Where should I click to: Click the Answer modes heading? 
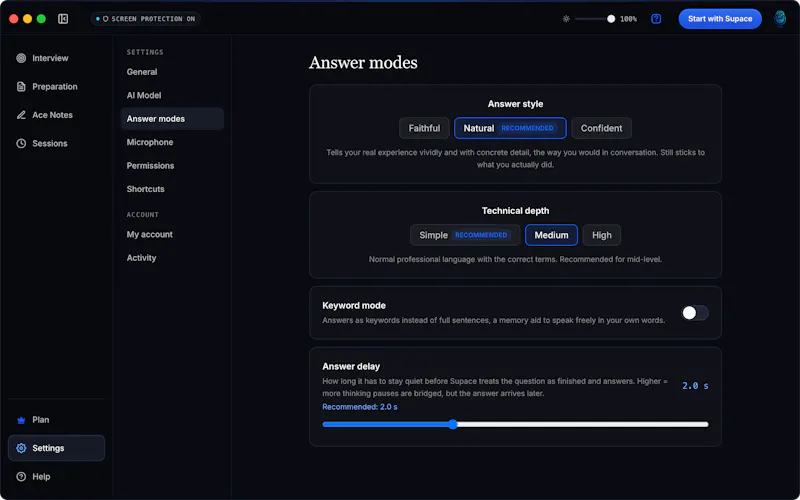coord(363,63)
